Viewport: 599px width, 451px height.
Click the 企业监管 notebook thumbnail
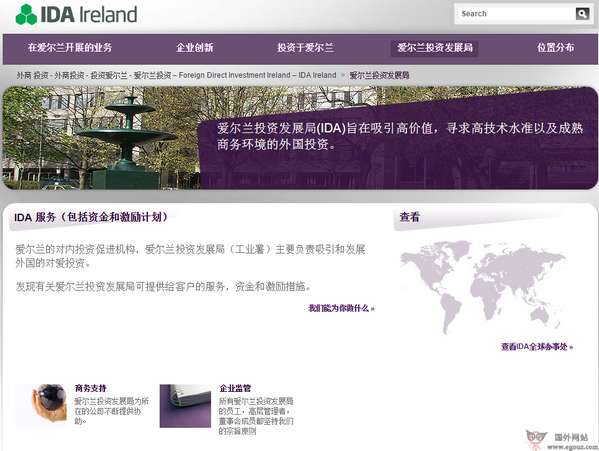tap(185, 406)
